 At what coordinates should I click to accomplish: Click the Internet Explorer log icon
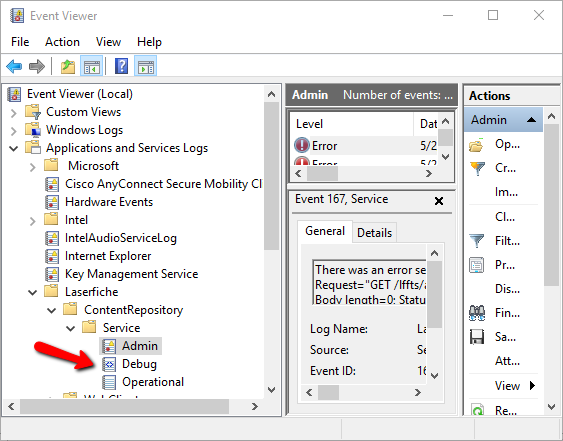[x=52, y=256]
